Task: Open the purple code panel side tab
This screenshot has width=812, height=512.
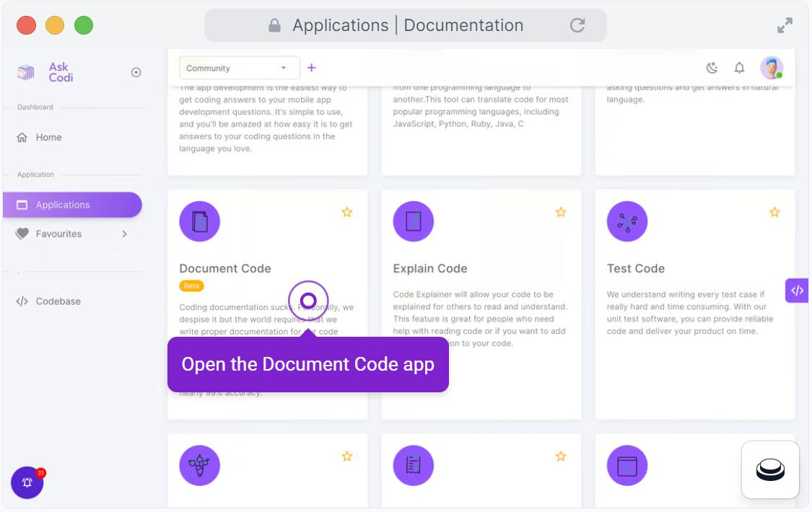Action: click(x=797, y=291)
